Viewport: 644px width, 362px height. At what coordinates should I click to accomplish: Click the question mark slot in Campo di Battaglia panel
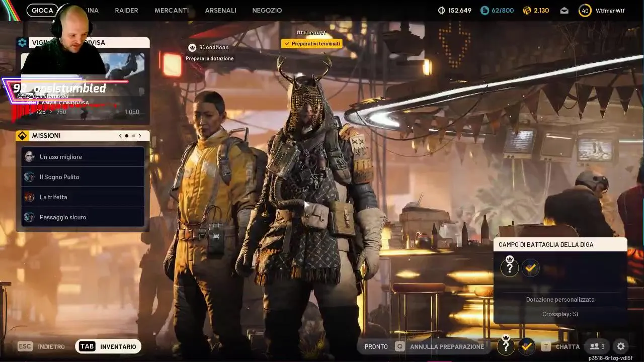[x=509, y=268]
